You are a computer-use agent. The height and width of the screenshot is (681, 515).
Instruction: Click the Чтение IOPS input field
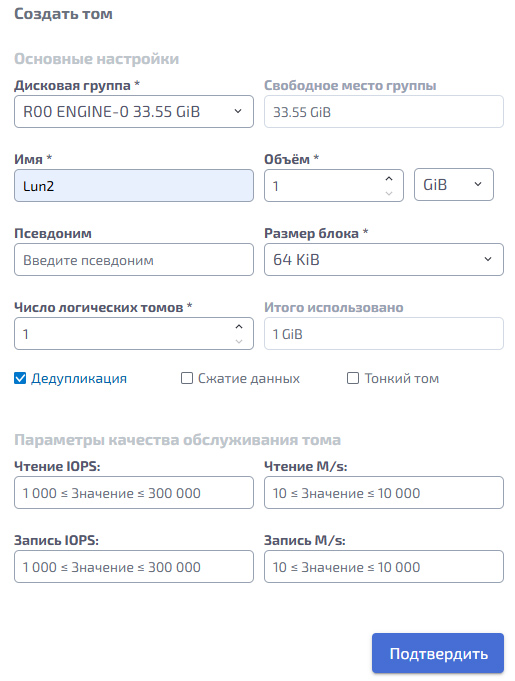coord(134,493)
